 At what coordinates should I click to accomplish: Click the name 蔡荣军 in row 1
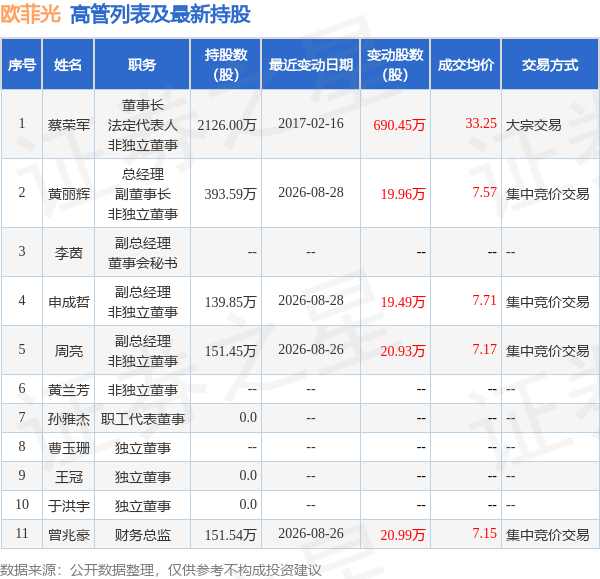coord(68,125)
